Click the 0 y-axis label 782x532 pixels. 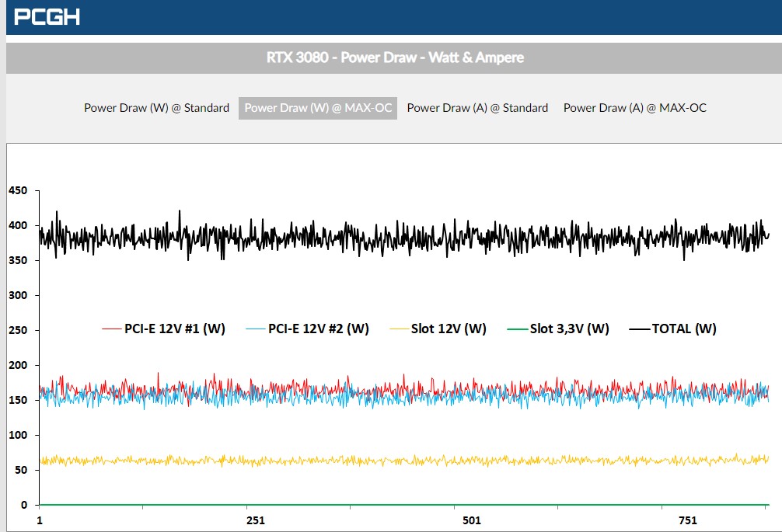pyautogui.click(x=24, y=505)
